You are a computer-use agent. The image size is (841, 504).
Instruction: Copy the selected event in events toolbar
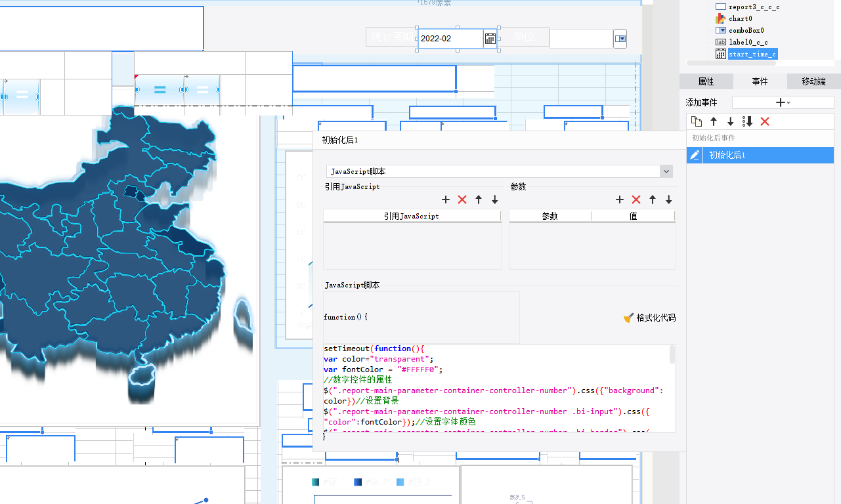(x=697, y=121)
